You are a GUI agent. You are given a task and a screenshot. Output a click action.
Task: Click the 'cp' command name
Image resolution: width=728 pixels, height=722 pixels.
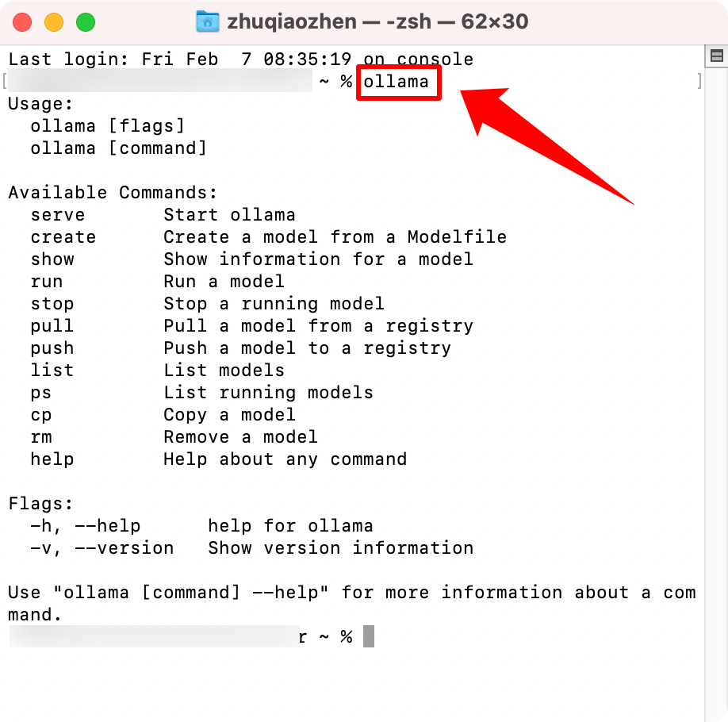coord(41,415)
